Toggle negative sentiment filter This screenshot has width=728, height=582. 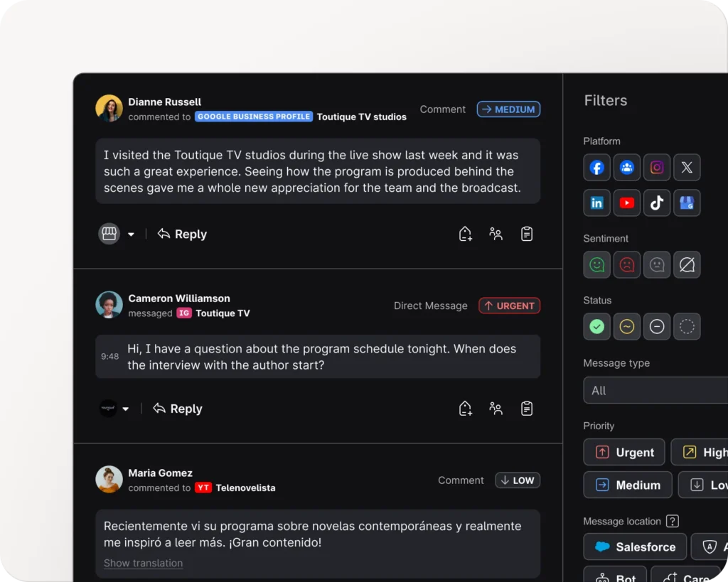tap(627, 265)
